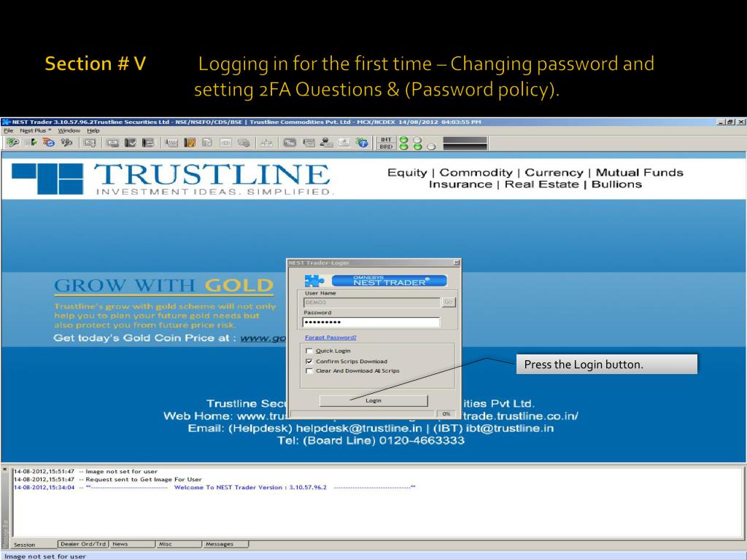The width and height of the screenshot is (747, 560).
Task: Open the File menu
Action: click(8, 131)
